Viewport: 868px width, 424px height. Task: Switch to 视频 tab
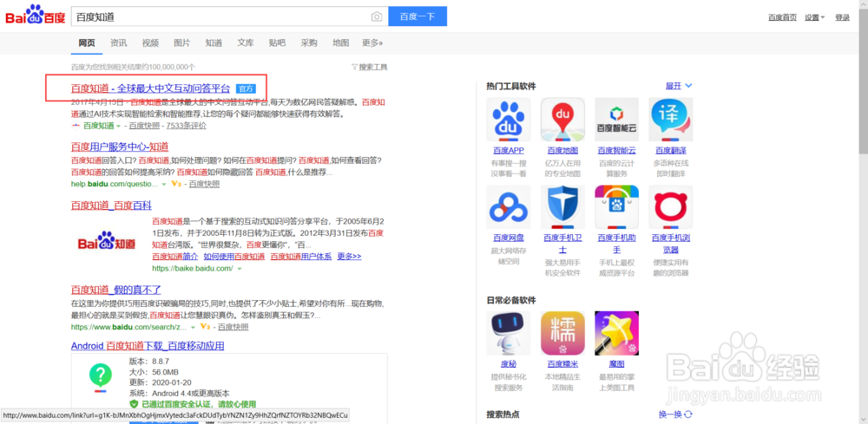[150, 42]
